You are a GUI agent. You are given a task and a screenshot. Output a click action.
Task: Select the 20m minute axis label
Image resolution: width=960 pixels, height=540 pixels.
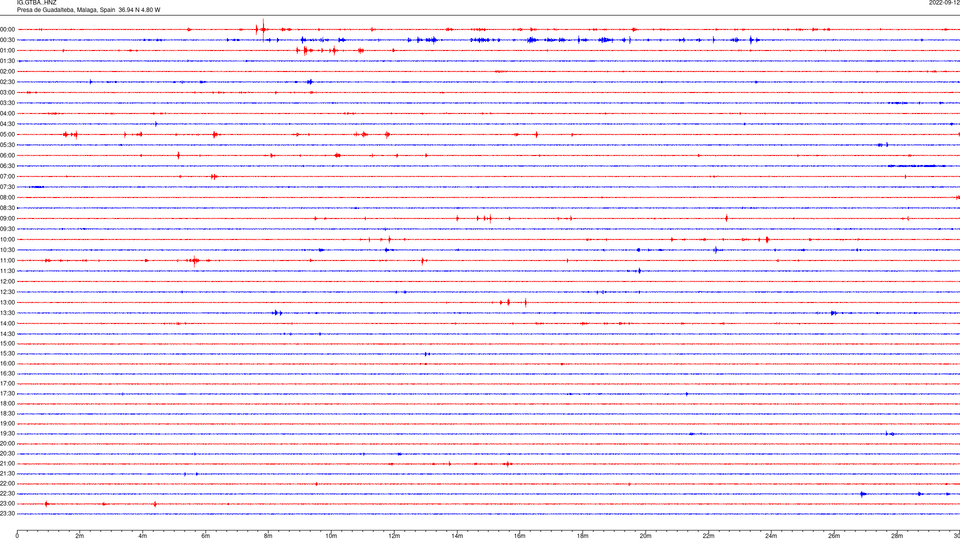point(645,536)
